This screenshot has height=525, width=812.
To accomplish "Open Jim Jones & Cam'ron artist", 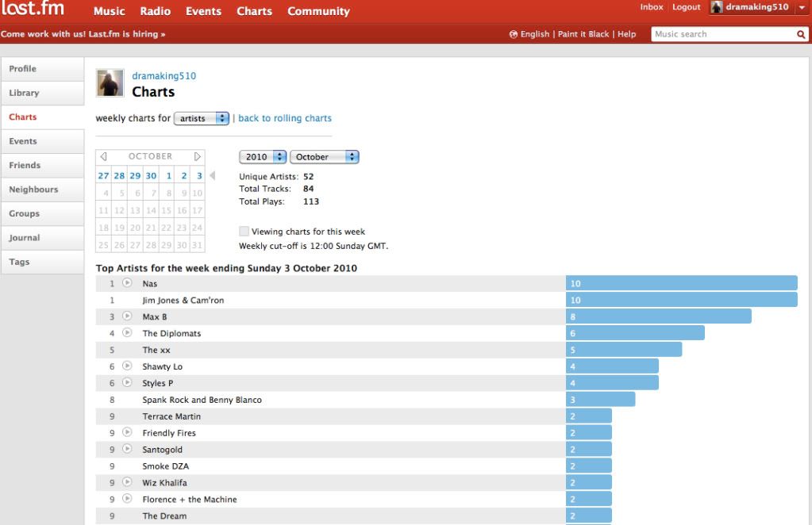I will pyautogui.click(x=183, y=300).
